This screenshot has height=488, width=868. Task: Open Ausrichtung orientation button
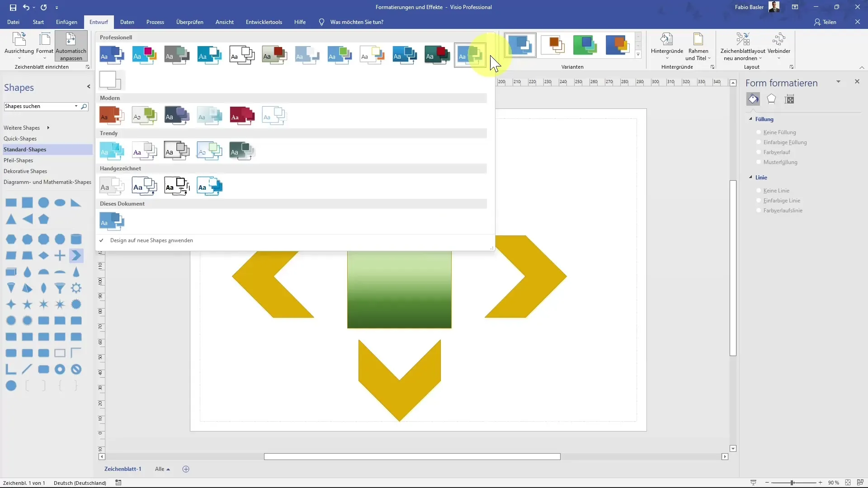(x=19, y=46)
